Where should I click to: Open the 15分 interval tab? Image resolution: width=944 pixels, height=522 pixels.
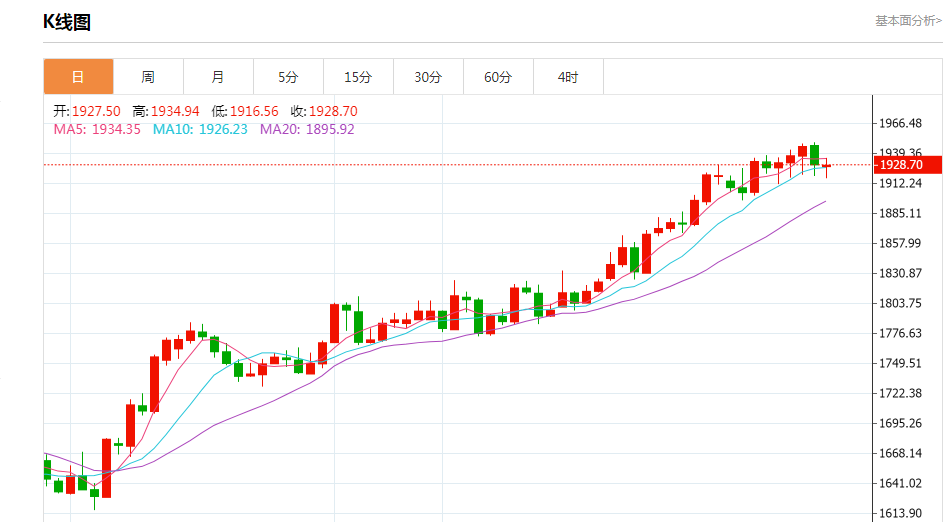point(358,77)
